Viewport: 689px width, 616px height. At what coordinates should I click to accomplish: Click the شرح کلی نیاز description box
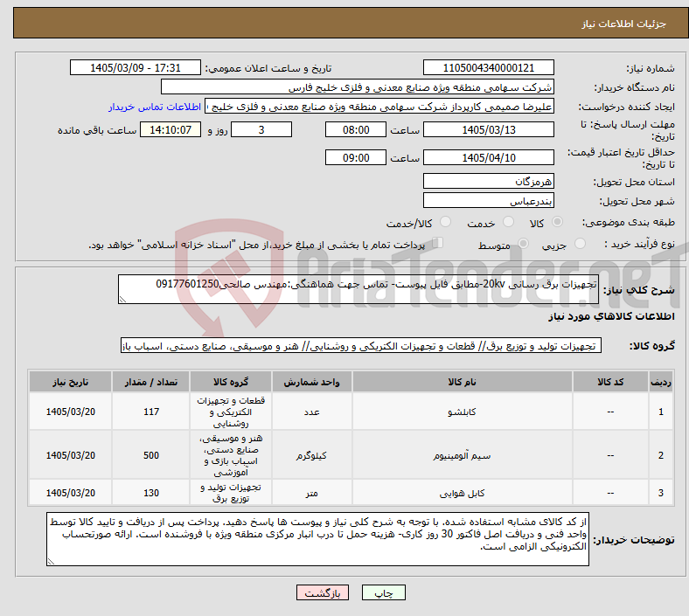(358, 289)
